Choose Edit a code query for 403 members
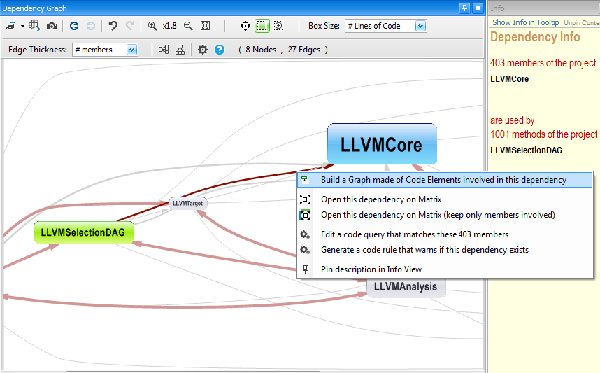Image resolution: width=600 pixels, height=373 pixels. [x=415, y=234]
